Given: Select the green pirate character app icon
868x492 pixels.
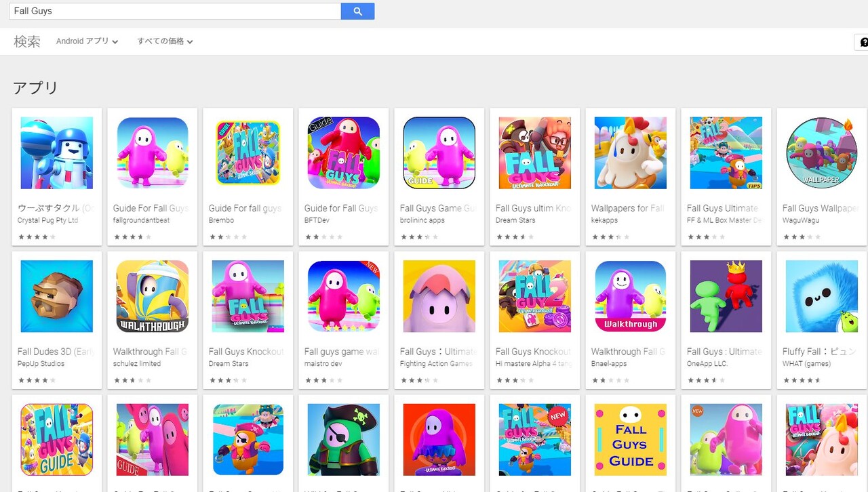Looking at the screenshot, I should 343,440.
